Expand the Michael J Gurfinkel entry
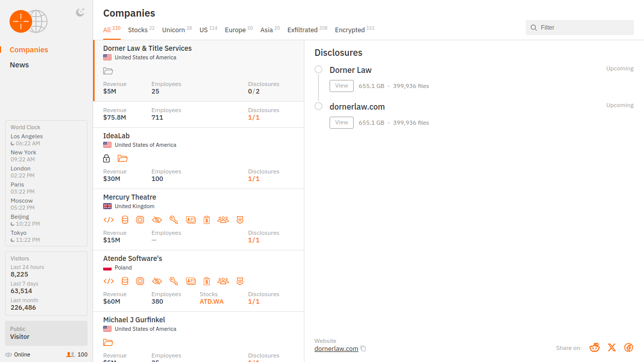 (134, 320)
